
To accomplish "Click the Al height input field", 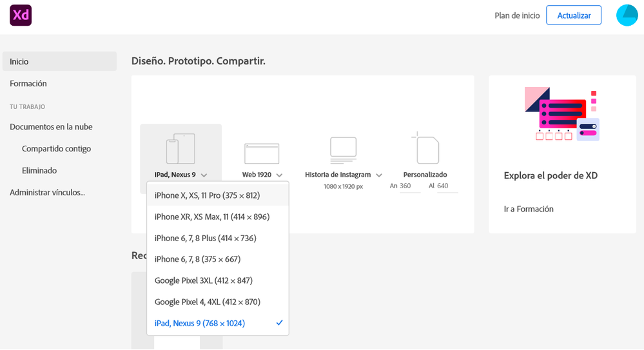I will coord(447,186).
